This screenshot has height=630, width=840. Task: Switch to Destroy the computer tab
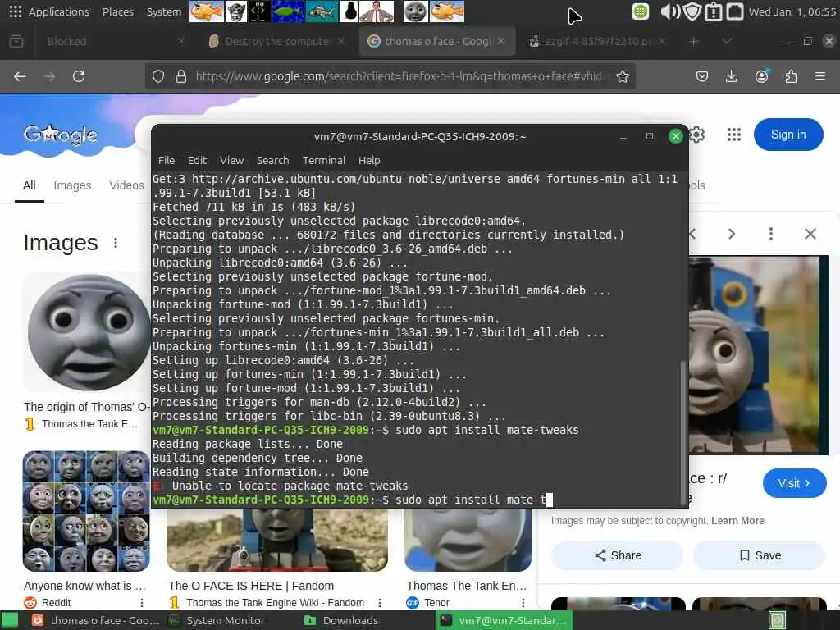[276, 41]
